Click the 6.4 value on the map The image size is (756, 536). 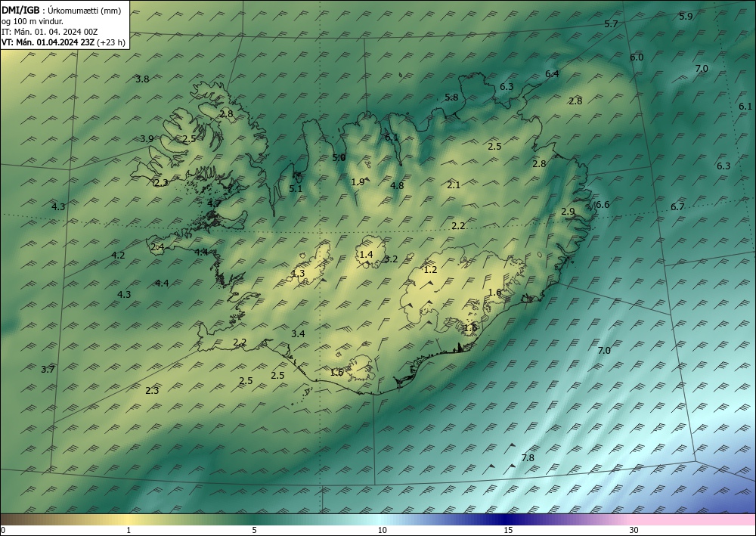click(552, 74)
